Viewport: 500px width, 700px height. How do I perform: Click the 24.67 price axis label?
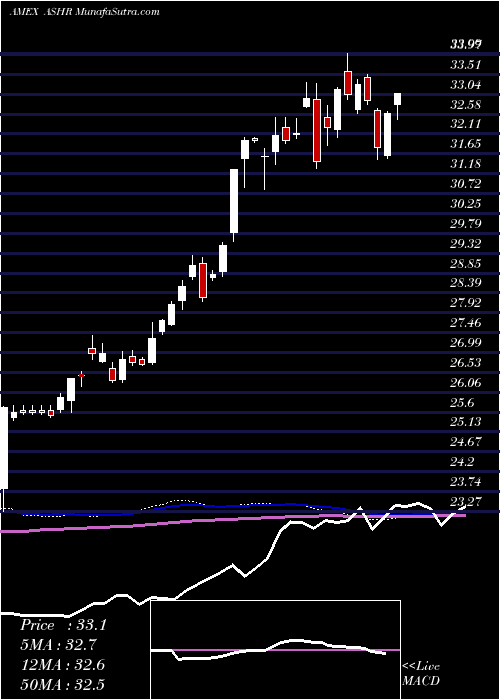click(x=466, y=442)
